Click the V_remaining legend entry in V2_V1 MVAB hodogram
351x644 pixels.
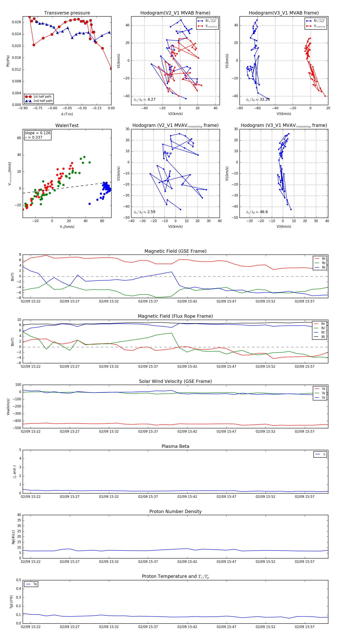pos(207,26)
